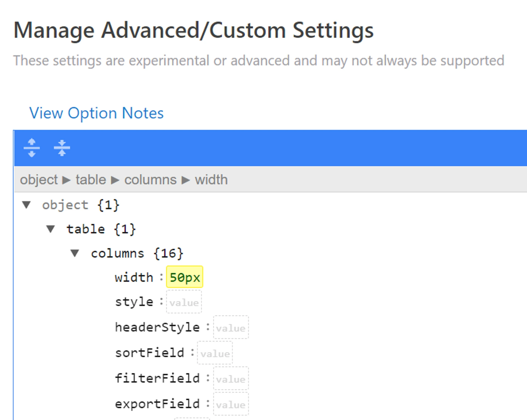Select 'object' in breadcrumb path
This screenshot has height=420, width=527.
point(39,180)
